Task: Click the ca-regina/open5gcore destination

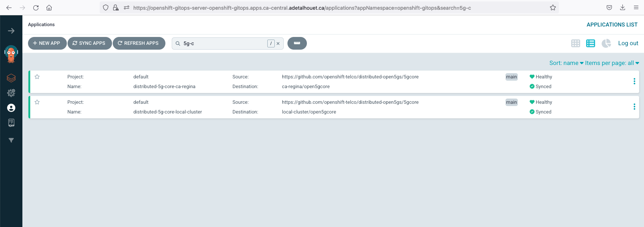Action: coord(306,86)
